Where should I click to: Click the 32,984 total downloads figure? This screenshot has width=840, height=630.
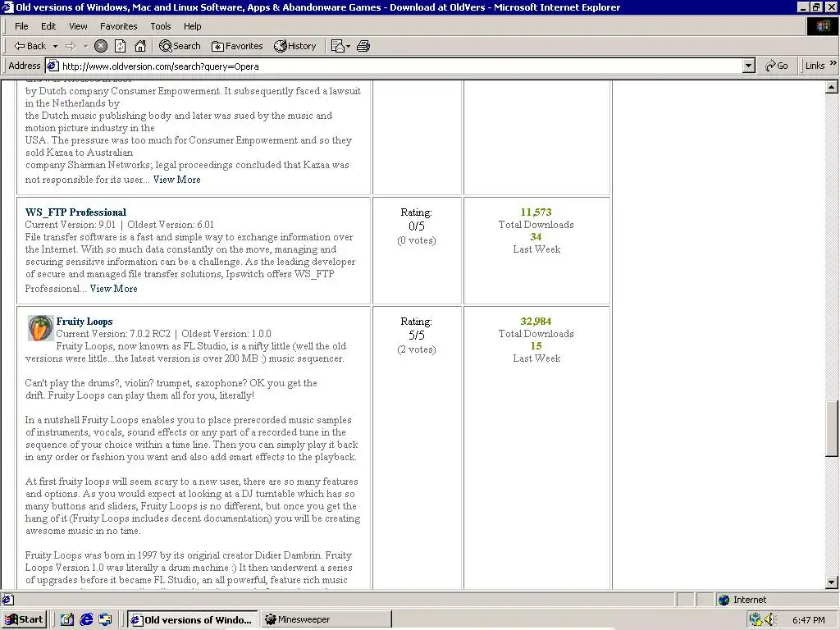(536, 322)
